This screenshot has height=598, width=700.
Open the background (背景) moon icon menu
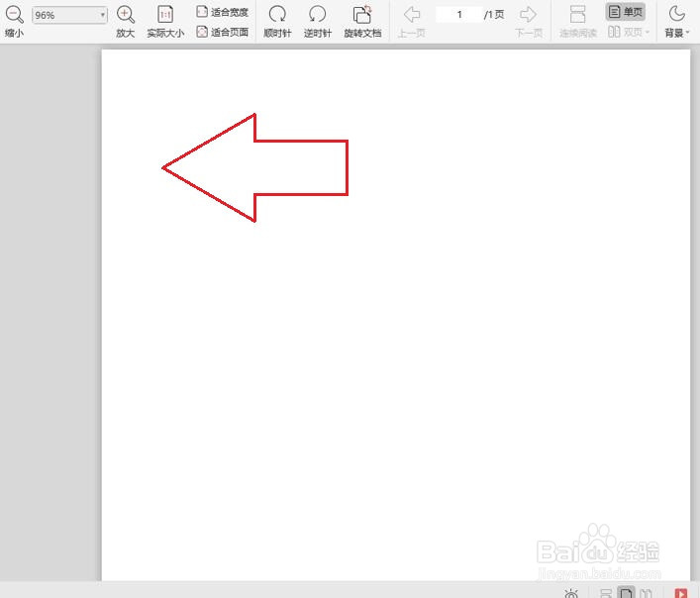coord(677,15)
